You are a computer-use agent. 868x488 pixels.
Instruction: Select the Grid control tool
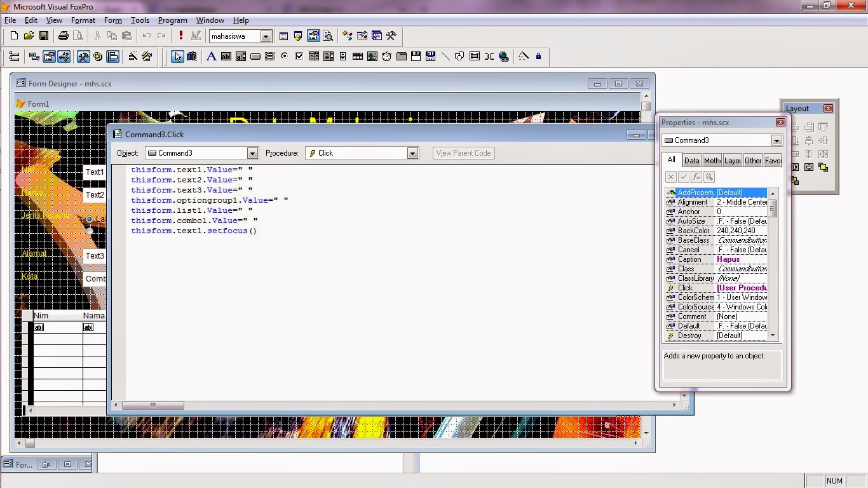coord(357,57)
